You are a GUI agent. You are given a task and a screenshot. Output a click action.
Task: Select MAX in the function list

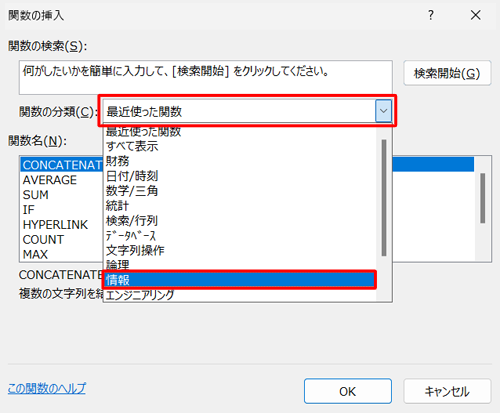pyautogui.click(x=62, y=254)
